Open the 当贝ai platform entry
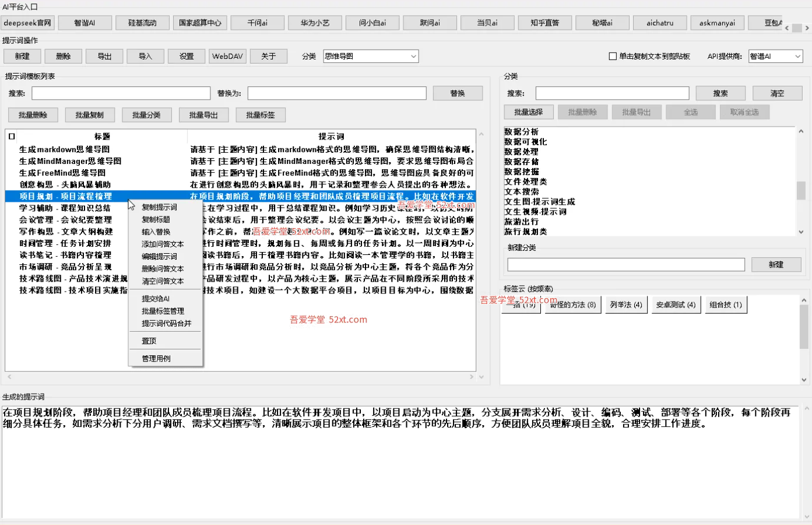This screenshot has height=525, width=812. point(487,23)
